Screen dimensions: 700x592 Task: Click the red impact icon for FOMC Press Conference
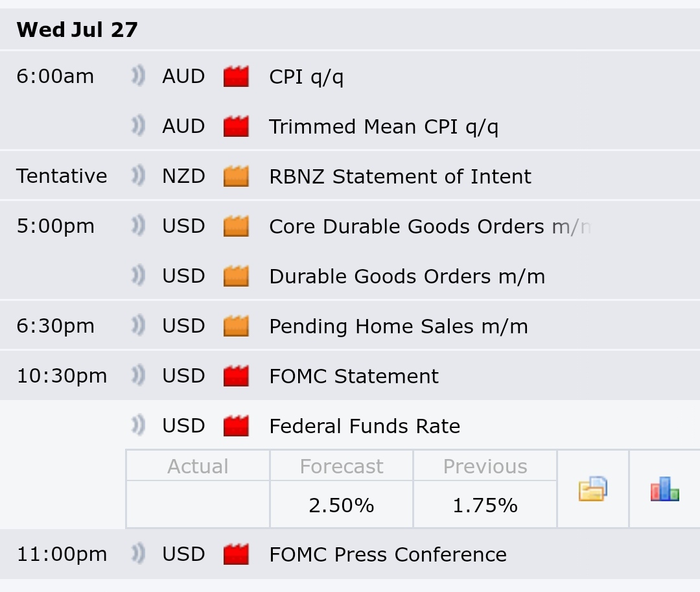click(236, 554)
